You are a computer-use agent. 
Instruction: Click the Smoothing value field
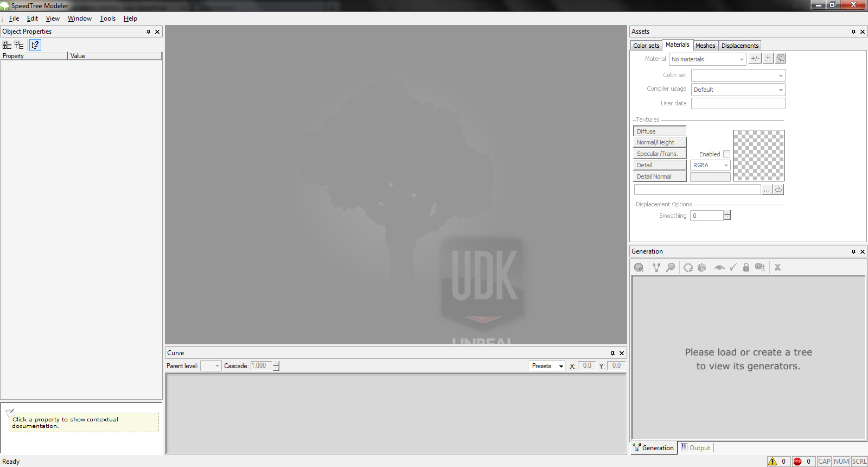(x=707, y=216)
